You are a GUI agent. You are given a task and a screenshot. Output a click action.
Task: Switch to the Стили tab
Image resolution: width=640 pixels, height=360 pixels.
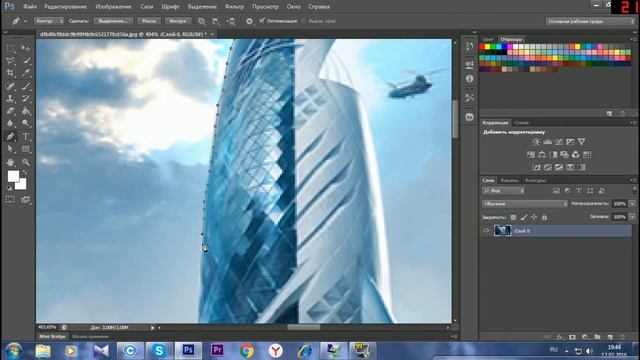522,122
